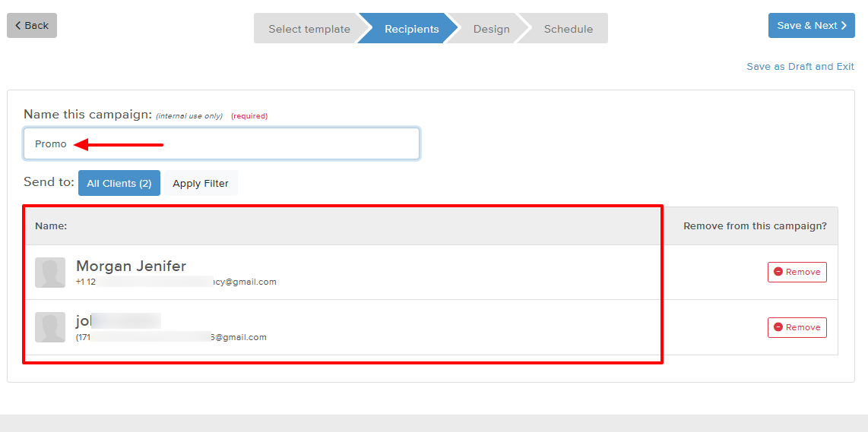Select the Morgan Jenifer client name
Image resolution: width=868 pixels, height=432 pixels.
coord(131,266)
